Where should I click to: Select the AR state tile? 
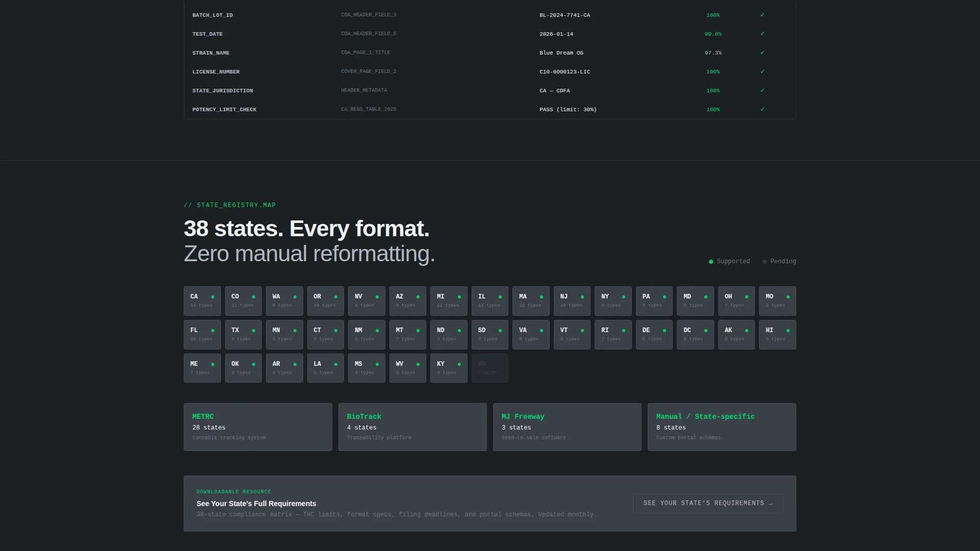tap(284, 368)
